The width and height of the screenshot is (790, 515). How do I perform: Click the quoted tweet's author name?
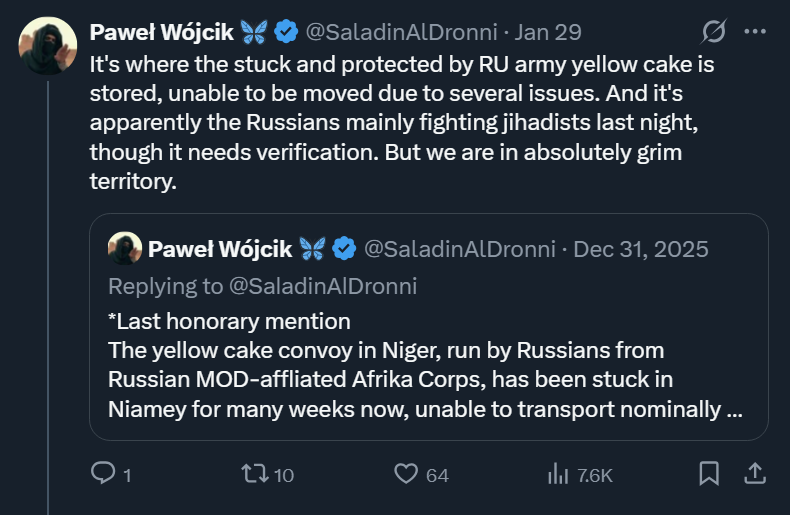(218, 248)
